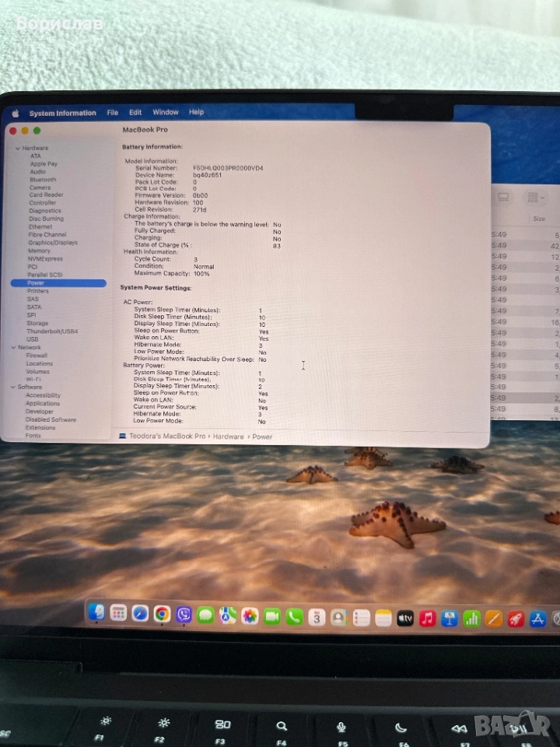This screenshot has height=747, width=560.
Task: Open Messages from the dock
Action: point(205,615)
